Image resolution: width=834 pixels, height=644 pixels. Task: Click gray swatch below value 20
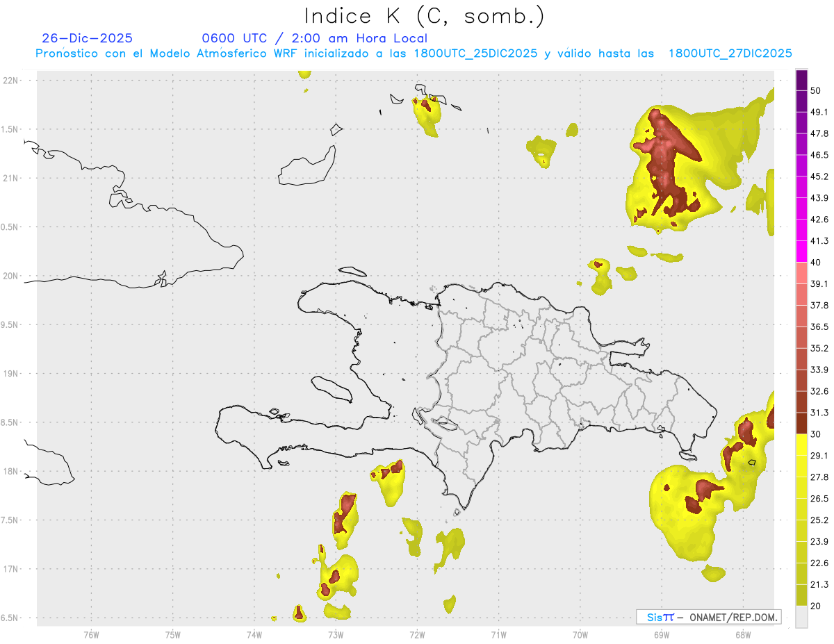801,617
